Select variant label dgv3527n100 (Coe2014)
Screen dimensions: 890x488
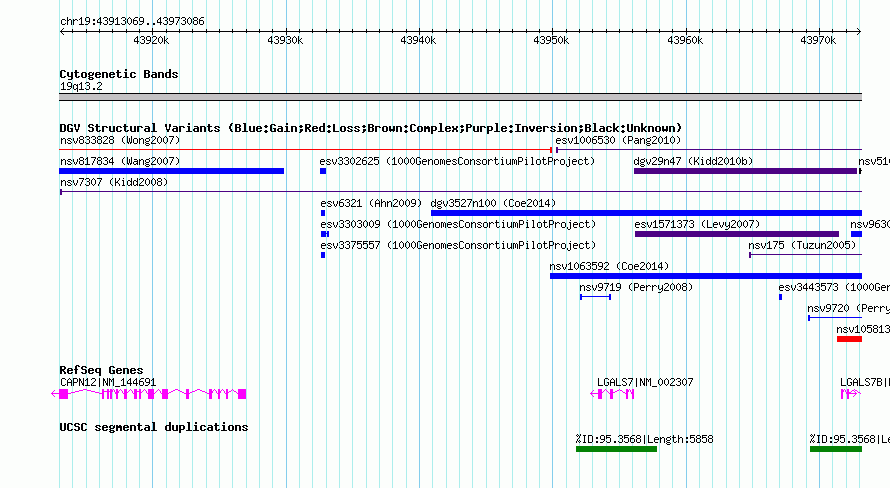click(x=493, y=203)
